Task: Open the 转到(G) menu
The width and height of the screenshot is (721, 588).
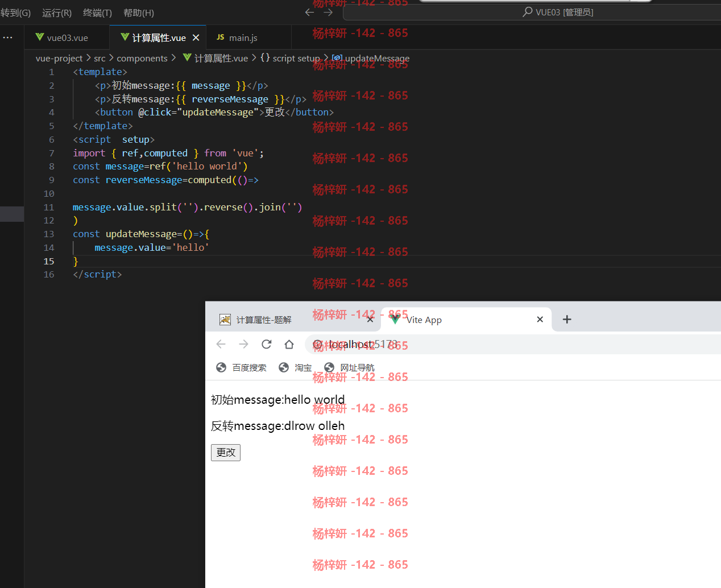Action: coord(15,13)
